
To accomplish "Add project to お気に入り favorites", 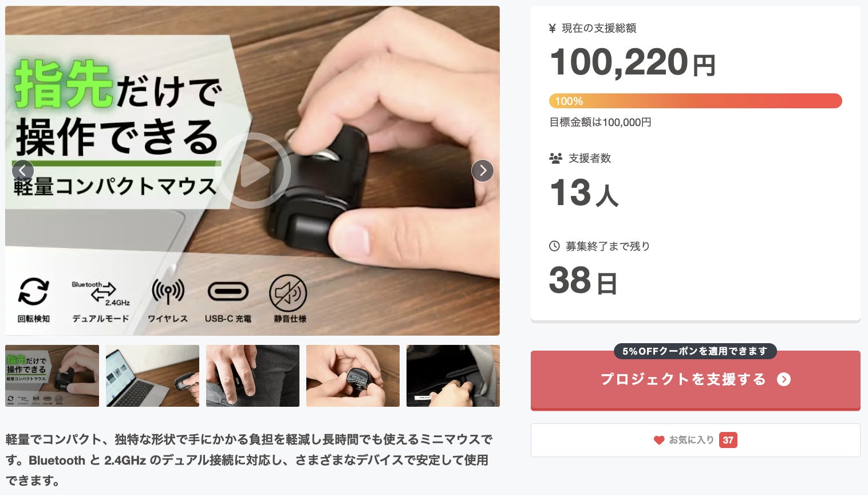I will coord(695,440).
